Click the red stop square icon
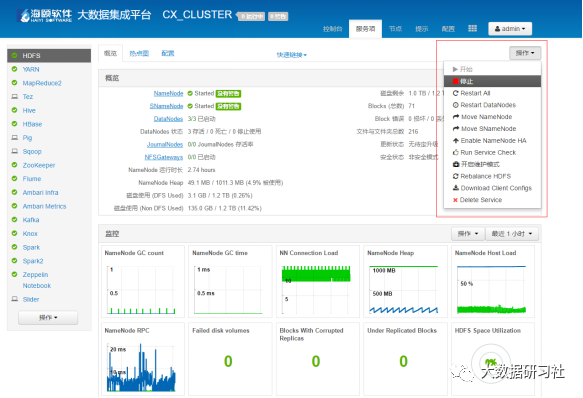 pyautogui.click(x=455, y=81)
